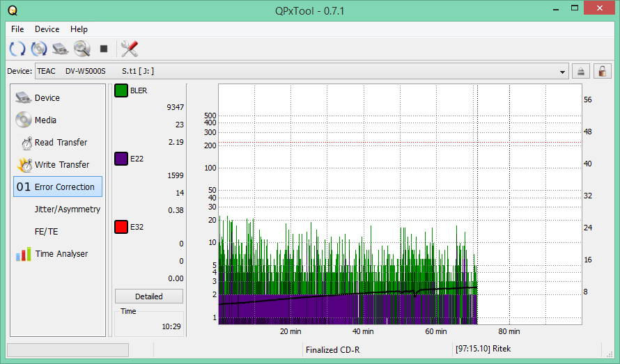Viewport: 620px width, 364px height.
Task: Open Time Analyser bar chart icon
Action: click(x=23, y=254)
